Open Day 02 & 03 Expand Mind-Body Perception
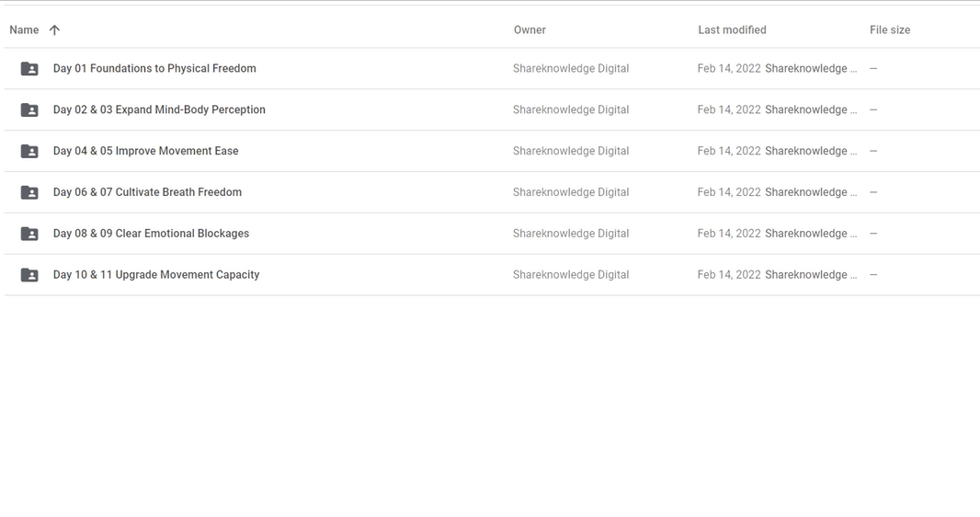Image resolution: width=980 pixels, height=517 pixels. pyautogui.click(x=159, y=109)
